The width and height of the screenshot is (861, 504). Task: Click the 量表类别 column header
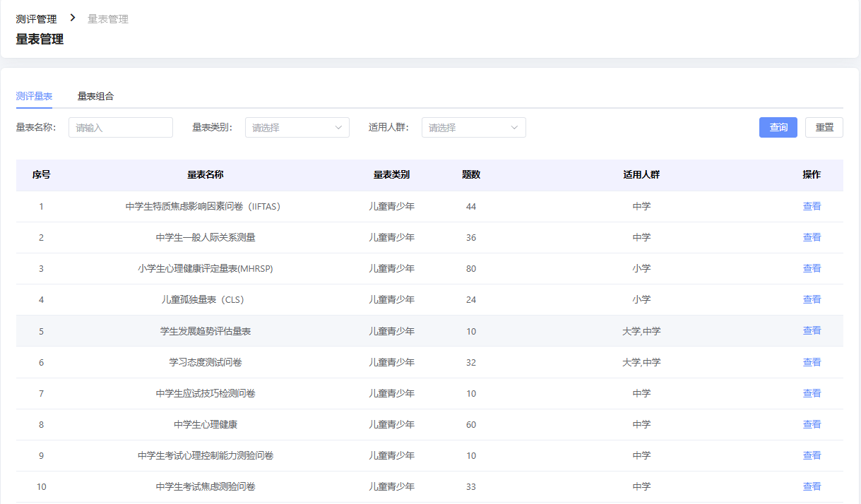click(391, 174)
